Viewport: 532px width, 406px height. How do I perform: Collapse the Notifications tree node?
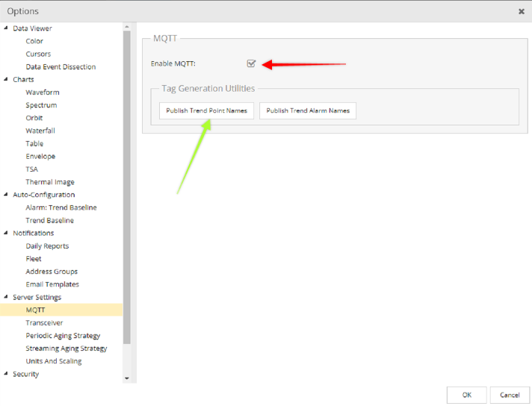(x=6, y=233)
